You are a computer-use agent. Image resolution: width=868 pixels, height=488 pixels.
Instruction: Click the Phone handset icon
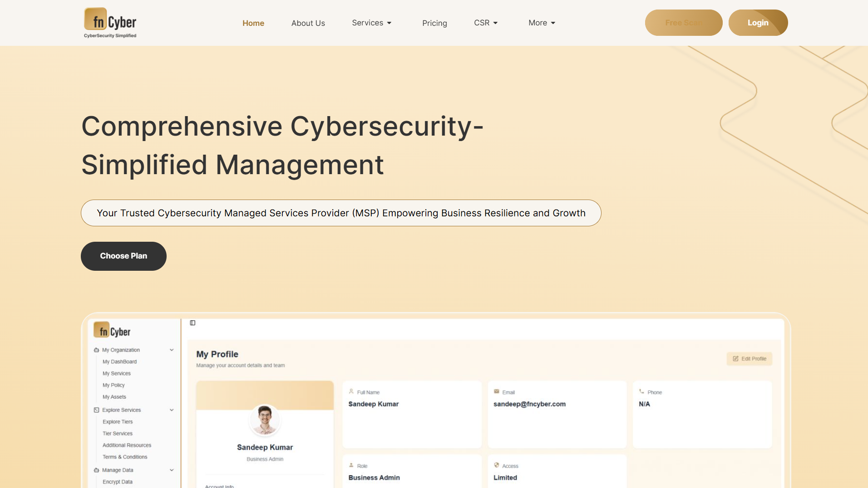[x=641, y=392]
